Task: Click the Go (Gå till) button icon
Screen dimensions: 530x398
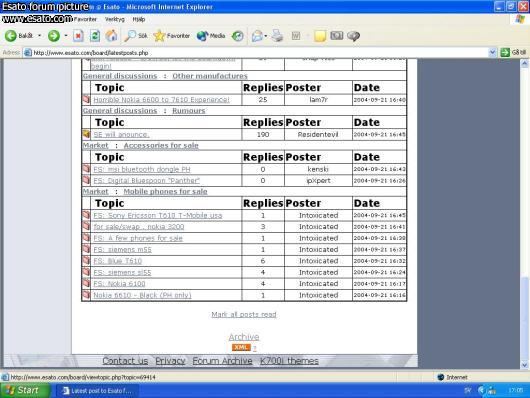Action: [505, 52]
